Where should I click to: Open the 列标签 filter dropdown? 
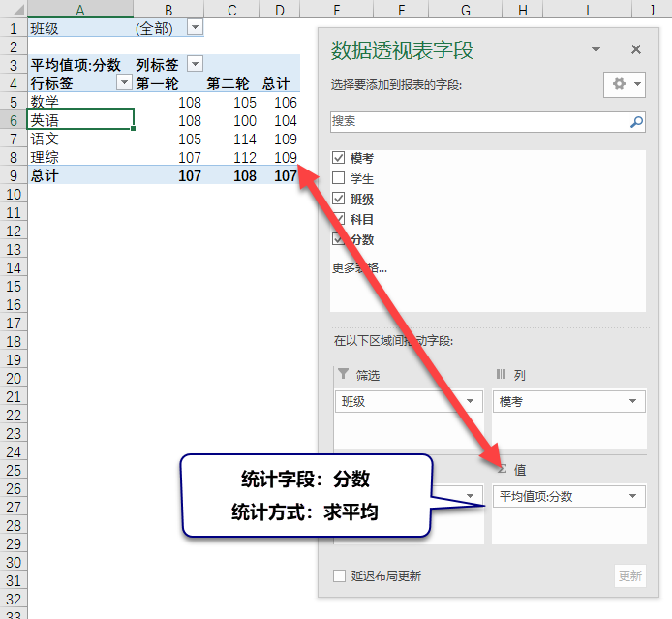click(195, 64)
